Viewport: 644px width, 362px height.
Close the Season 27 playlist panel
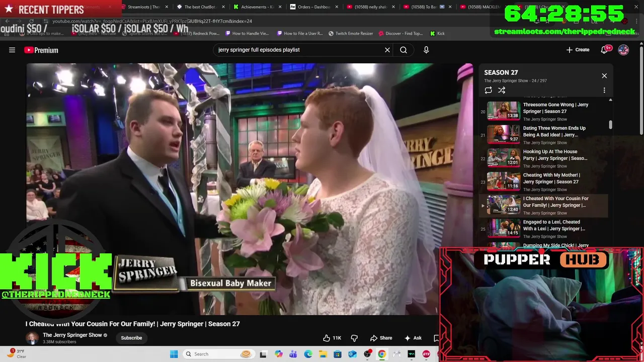[x=604, y=76]
